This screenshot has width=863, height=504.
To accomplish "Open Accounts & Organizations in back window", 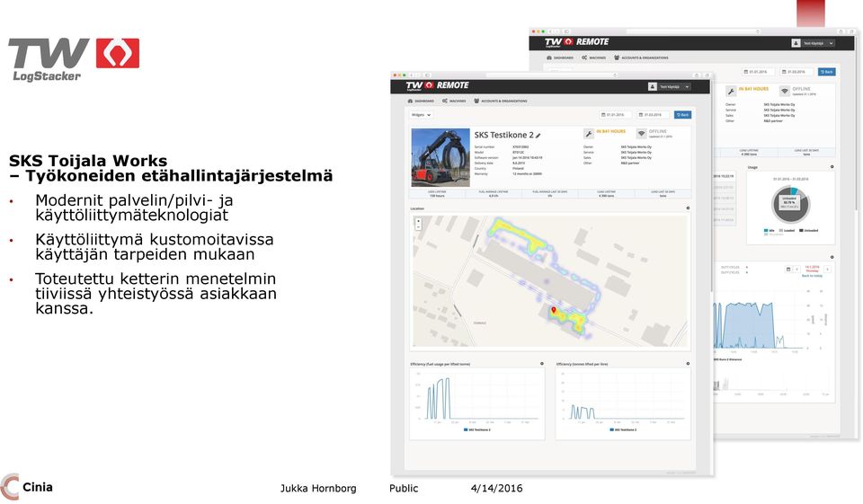I will click(641, 57).
